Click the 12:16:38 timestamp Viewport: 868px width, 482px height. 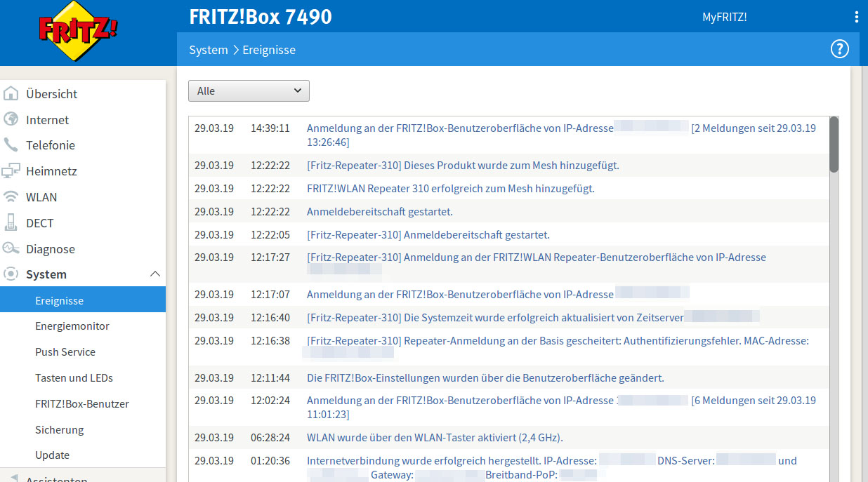(270, 341)
